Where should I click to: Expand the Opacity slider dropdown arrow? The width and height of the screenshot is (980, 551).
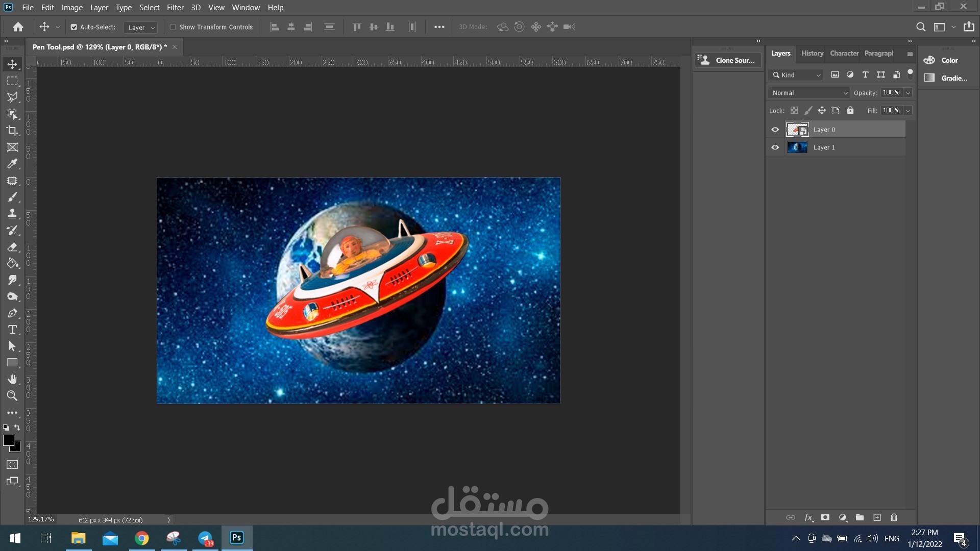(908, 93)
